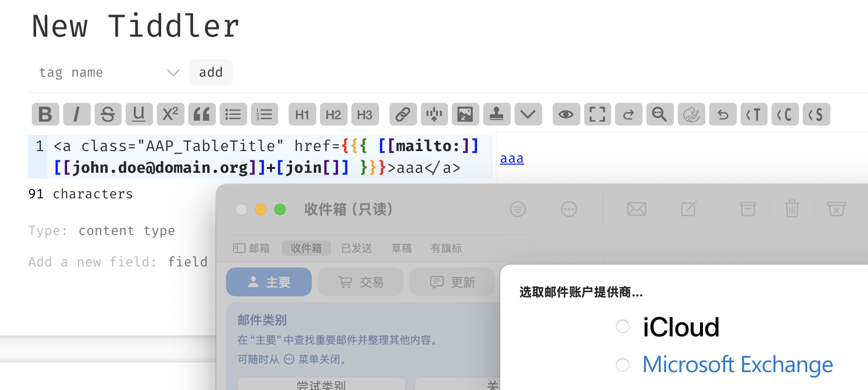Open the aaa preview link
Image resolution: width=868 pixels, height=390 pixels.
(x=512, y=158)
